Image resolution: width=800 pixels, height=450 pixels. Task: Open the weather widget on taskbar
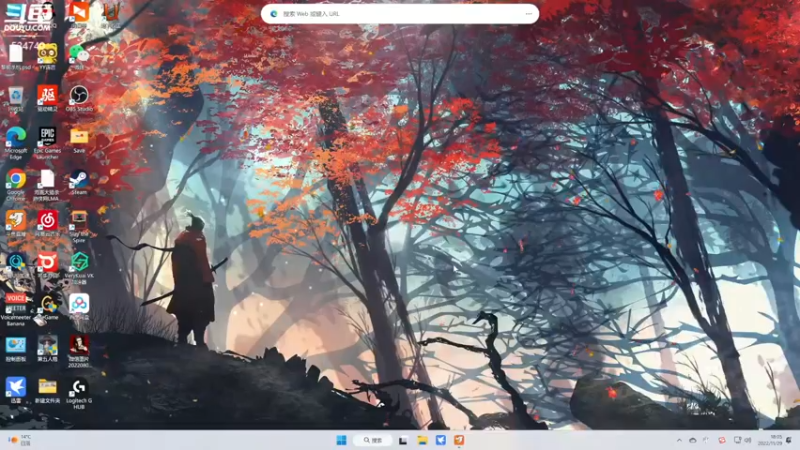click(x=20, y=440)
